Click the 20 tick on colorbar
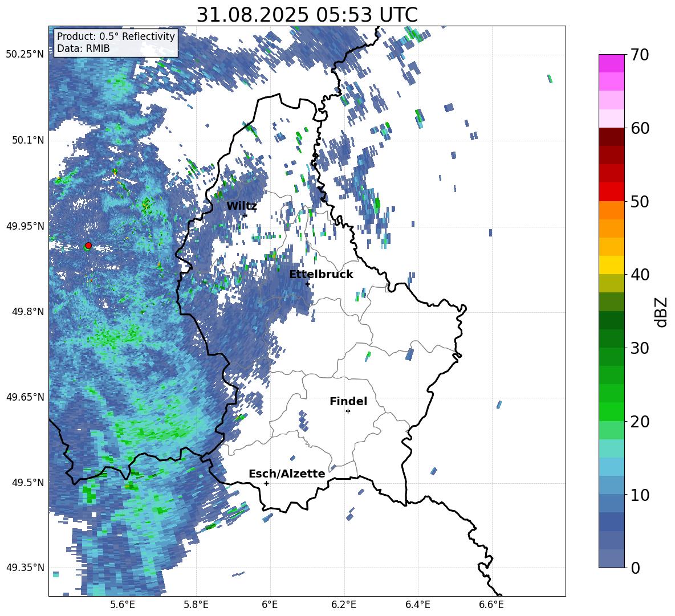The image size is (675, 616). pyautogui.click(x=640, y=421)
